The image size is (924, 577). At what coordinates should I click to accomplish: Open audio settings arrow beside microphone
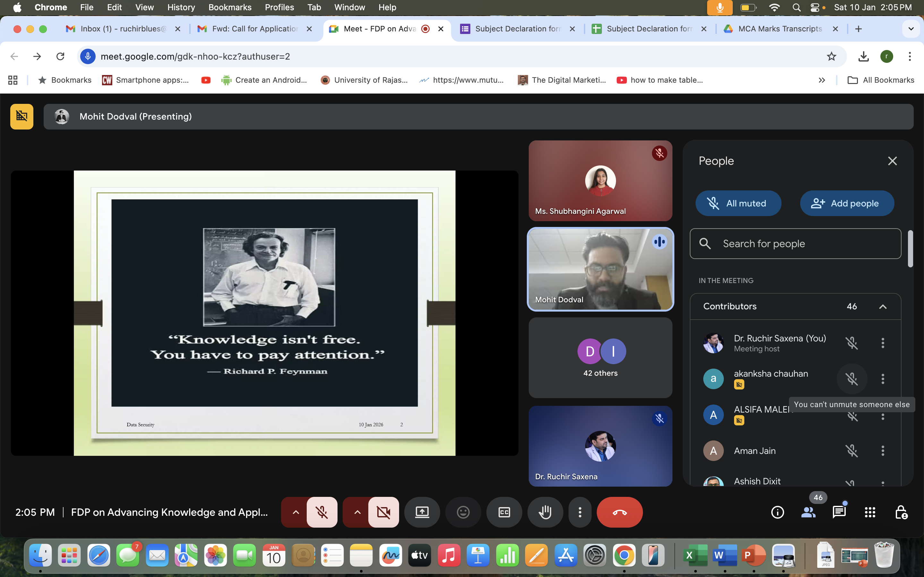pyautogui.click(x=295, y=512)
